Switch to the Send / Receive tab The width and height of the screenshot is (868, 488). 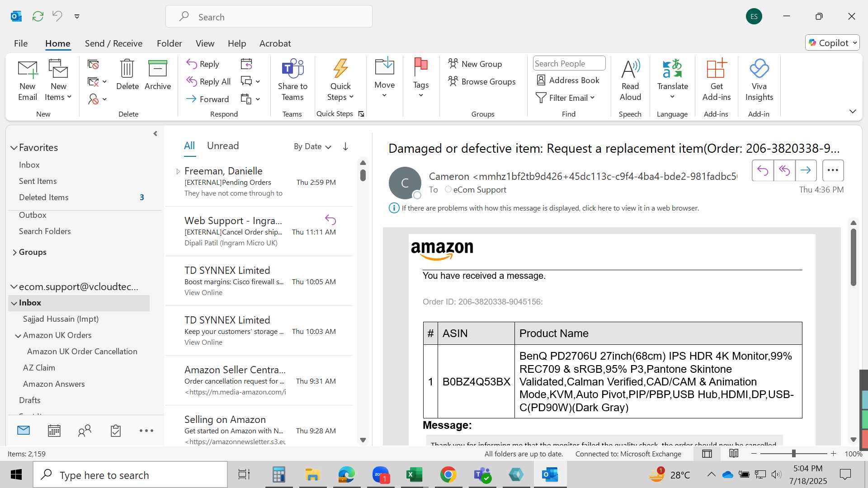tap(113, 43)
